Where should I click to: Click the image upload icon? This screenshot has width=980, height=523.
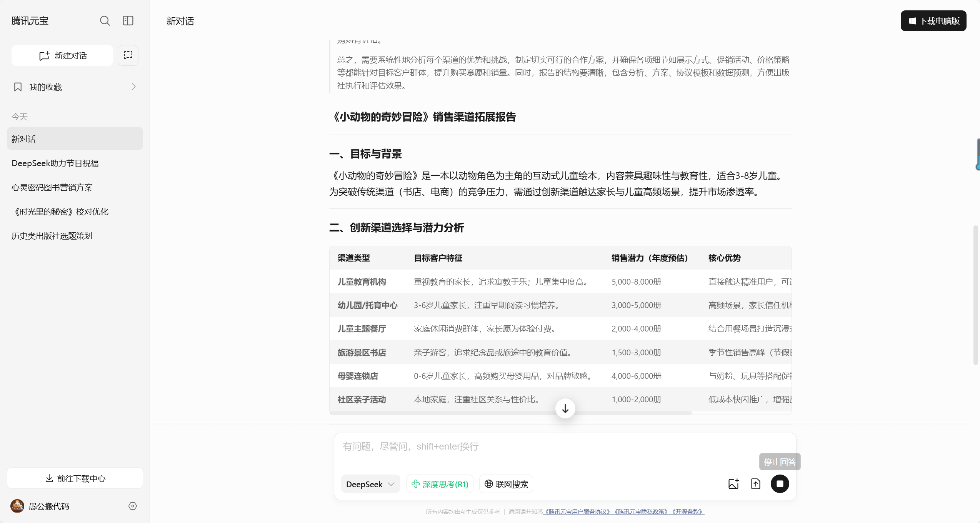733,484
